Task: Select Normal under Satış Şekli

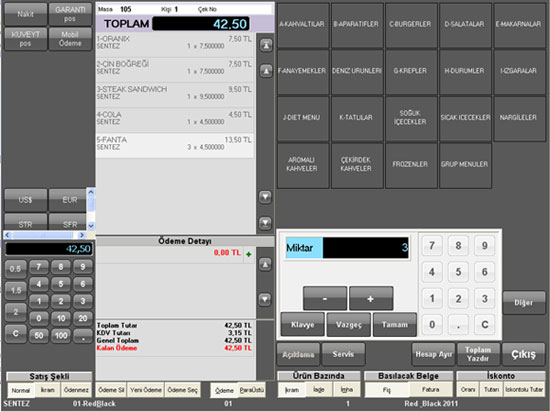Action: tap(21, 390)
